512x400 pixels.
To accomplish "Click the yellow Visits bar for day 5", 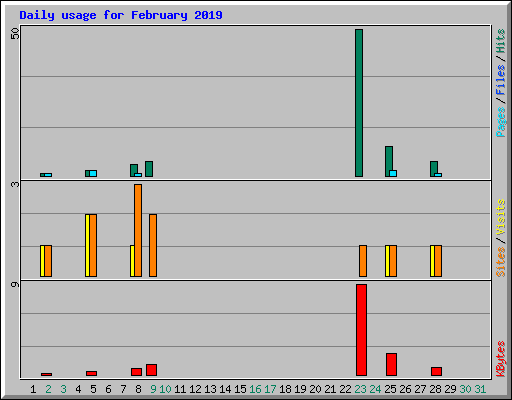I will (x=87, y=245).
